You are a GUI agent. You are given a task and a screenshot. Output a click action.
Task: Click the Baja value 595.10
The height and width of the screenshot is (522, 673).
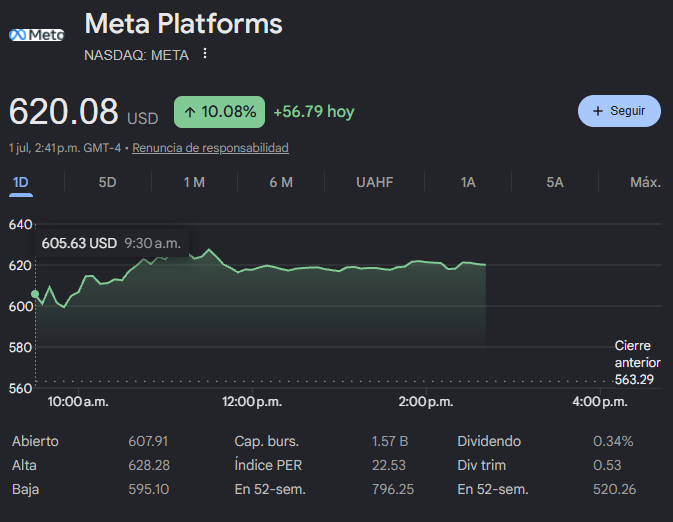tap(149, 489)
